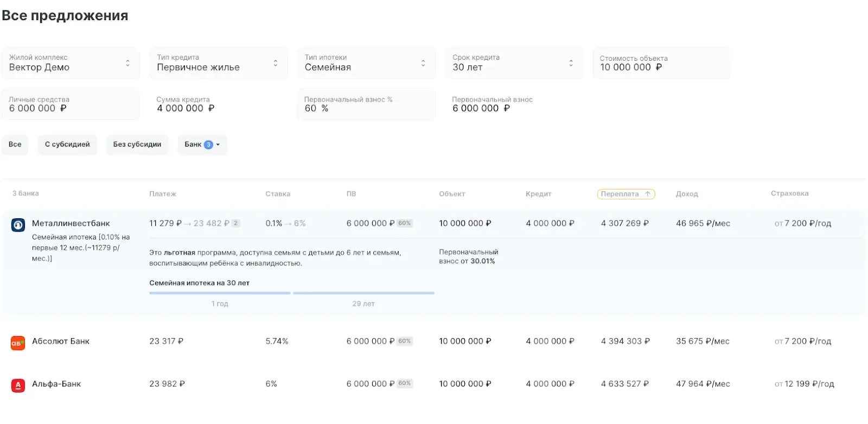
Task: Click the Платеж column header
Action: (163, 194)
